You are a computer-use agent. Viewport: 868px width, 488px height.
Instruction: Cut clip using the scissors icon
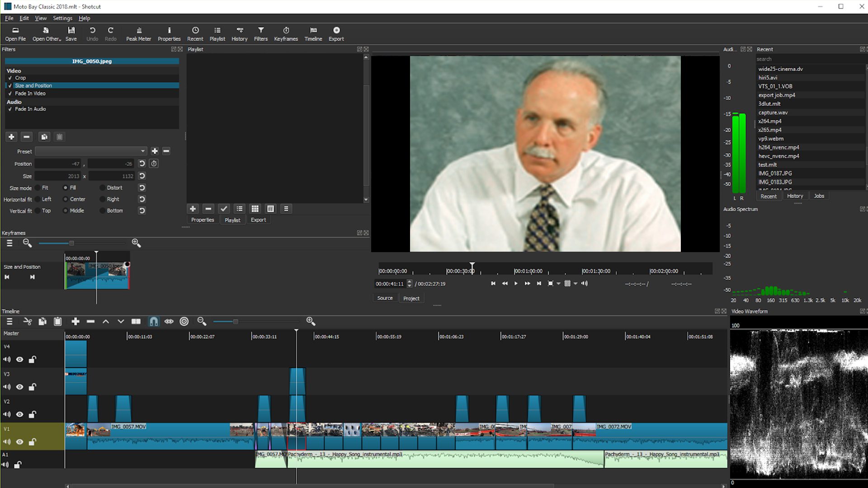(x=28, y=321)
